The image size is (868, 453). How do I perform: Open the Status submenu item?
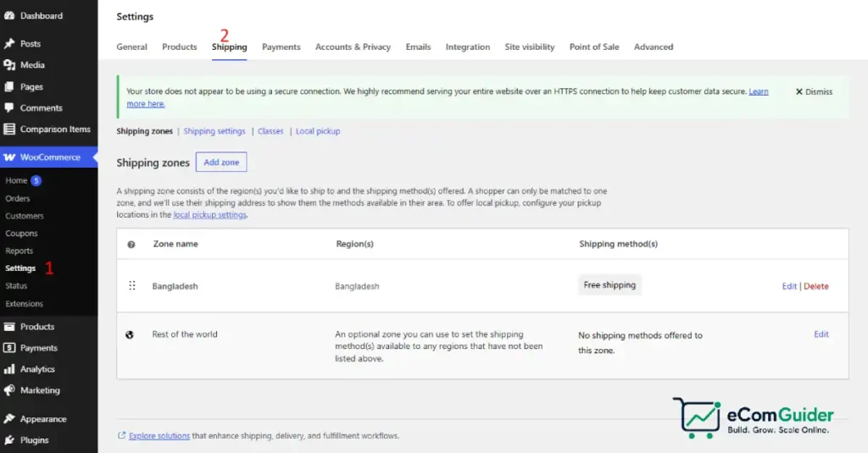click(16, 285)
